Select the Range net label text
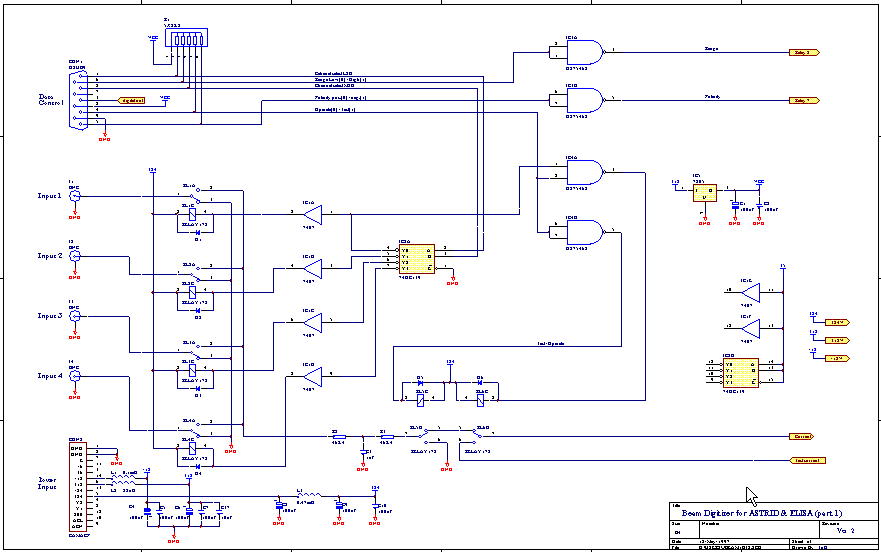This screenshot has width=881, height=552. (x=711, y=49)
